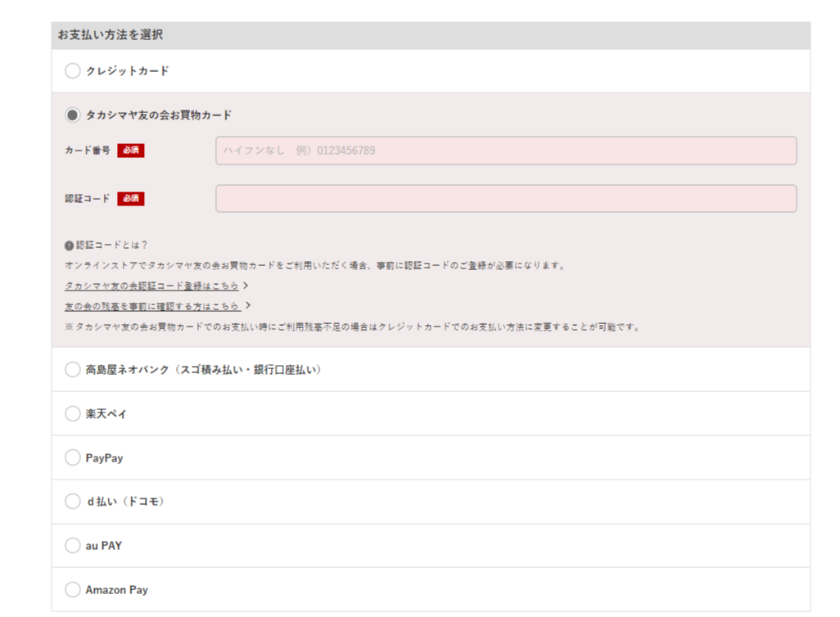Focus the 認証コード input field
This screenshot has height=617, width=840.
pyautogui.click(x=506, y=199)
